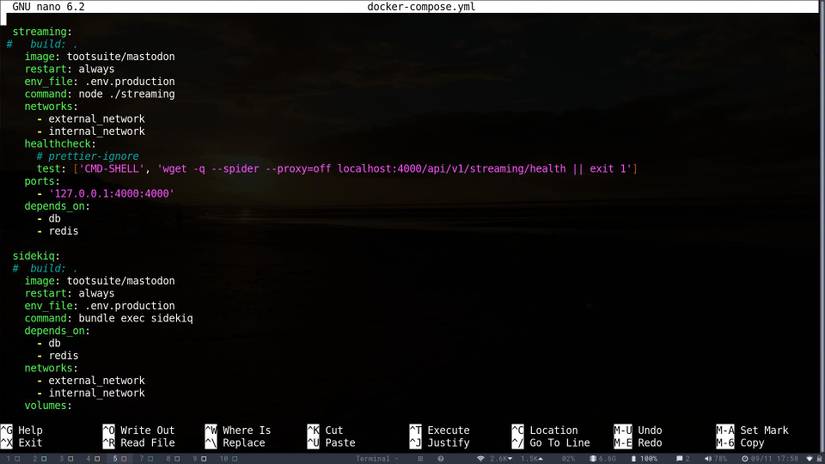Click the ^R Read File shortcut
The width and height of the screenshot is (825, 464).
(139, 443)
